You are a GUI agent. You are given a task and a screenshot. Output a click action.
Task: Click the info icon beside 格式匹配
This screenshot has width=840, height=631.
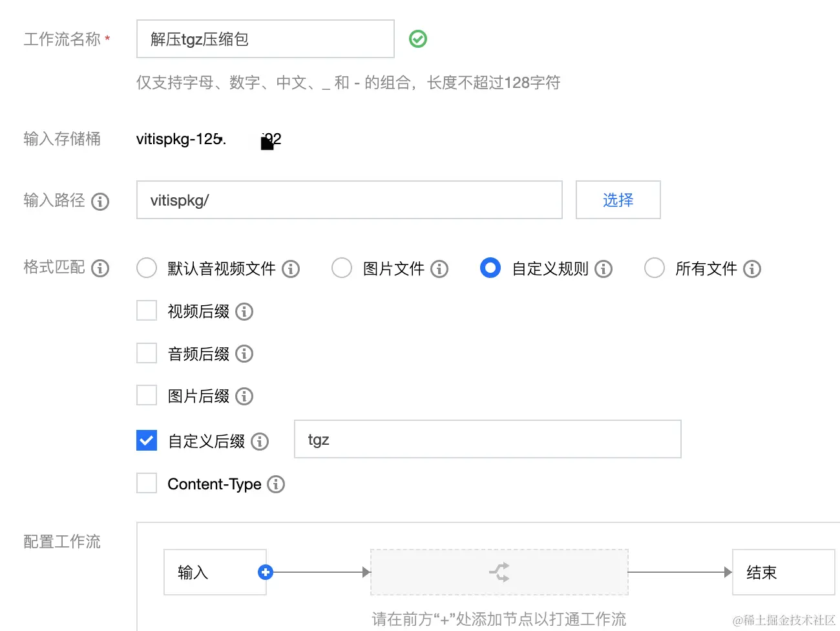(x=100, y=268)
